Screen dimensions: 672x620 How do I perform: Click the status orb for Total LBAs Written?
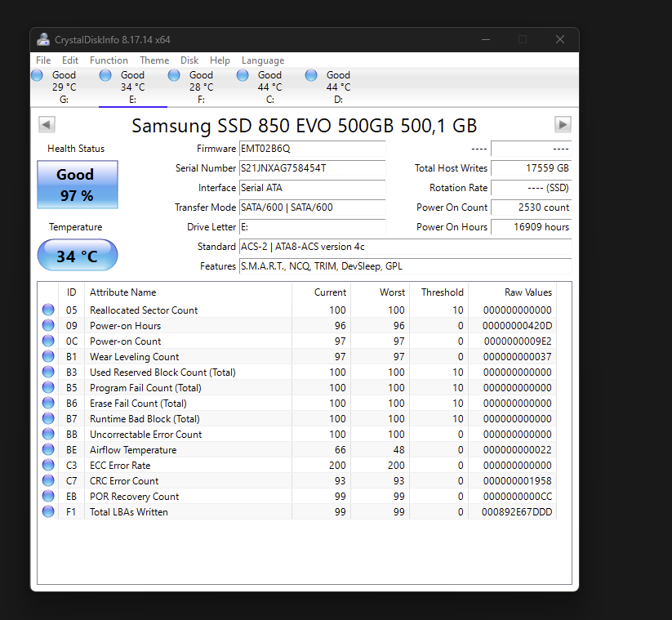48,511
